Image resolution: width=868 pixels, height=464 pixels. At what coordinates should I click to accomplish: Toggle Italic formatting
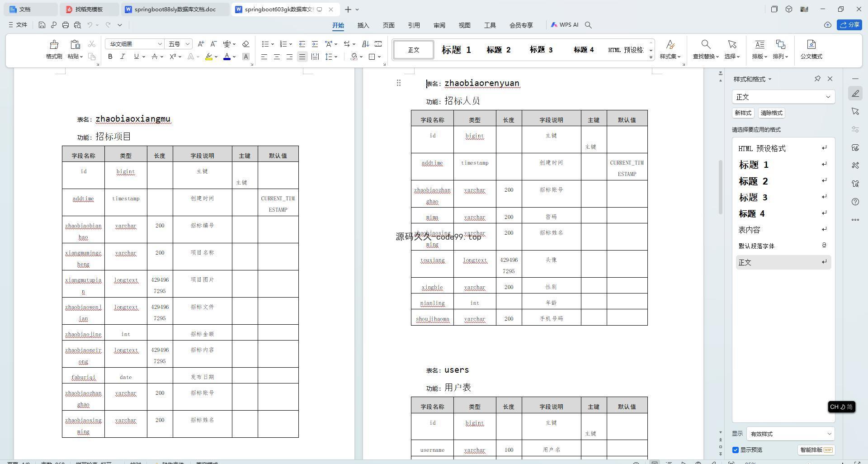click(122, 57)
